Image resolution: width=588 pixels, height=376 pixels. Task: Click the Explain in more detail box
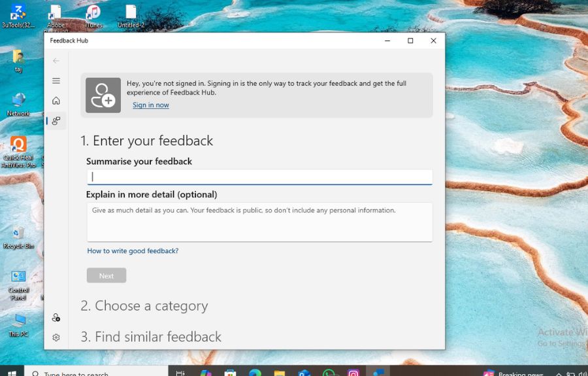pos(259,222)
